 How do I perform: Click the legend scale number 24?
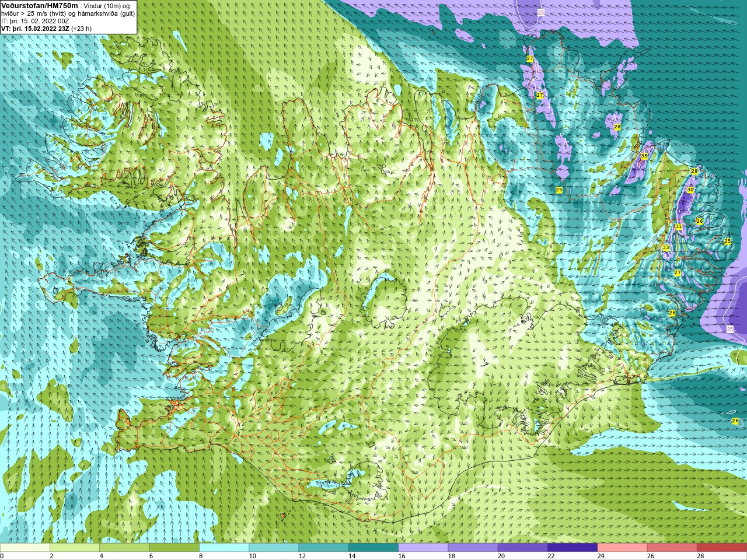pos(601,556)
